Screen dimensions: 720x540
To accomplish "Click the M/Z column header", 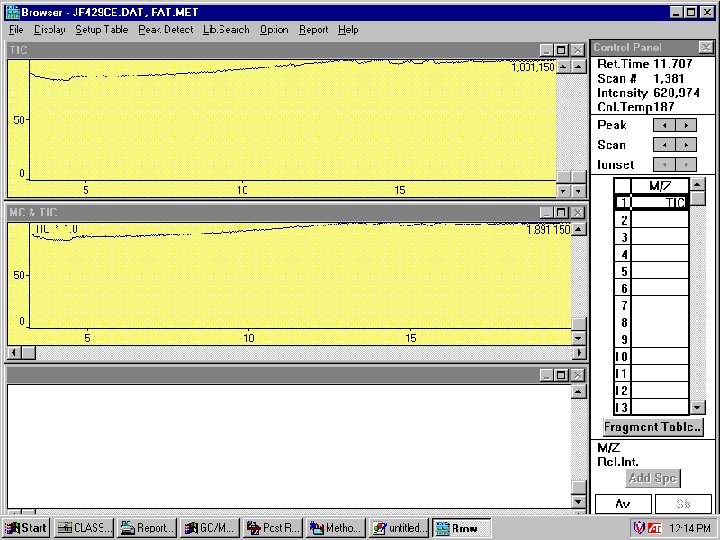I will 660,186.
